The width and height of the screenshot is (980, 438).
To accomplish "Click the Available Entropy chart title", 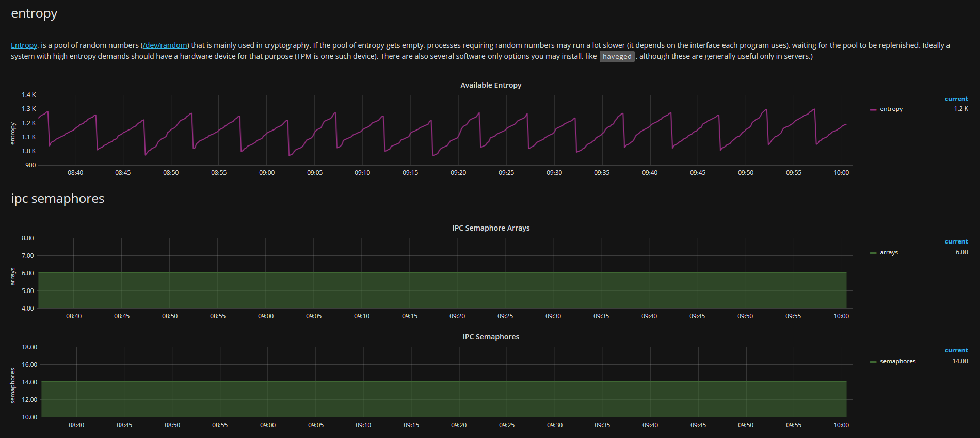I will (x=491, y=85).
